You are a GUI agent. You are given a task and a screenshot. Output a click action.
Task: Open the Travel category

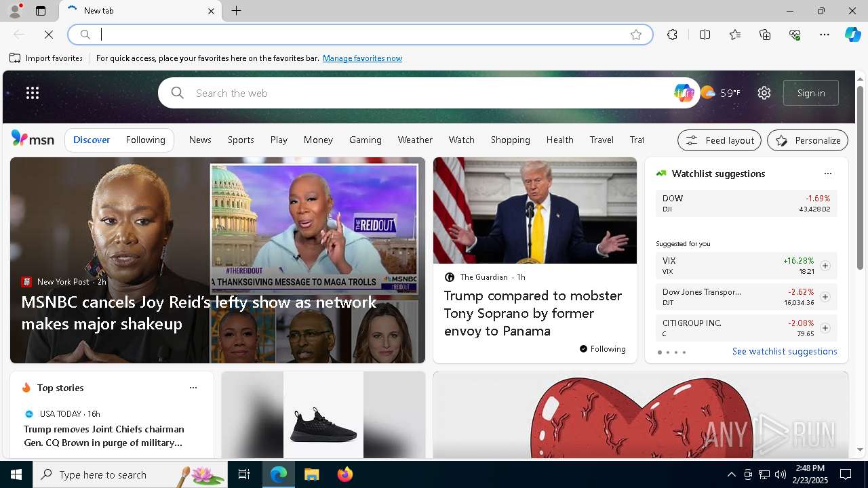[601, 140]
